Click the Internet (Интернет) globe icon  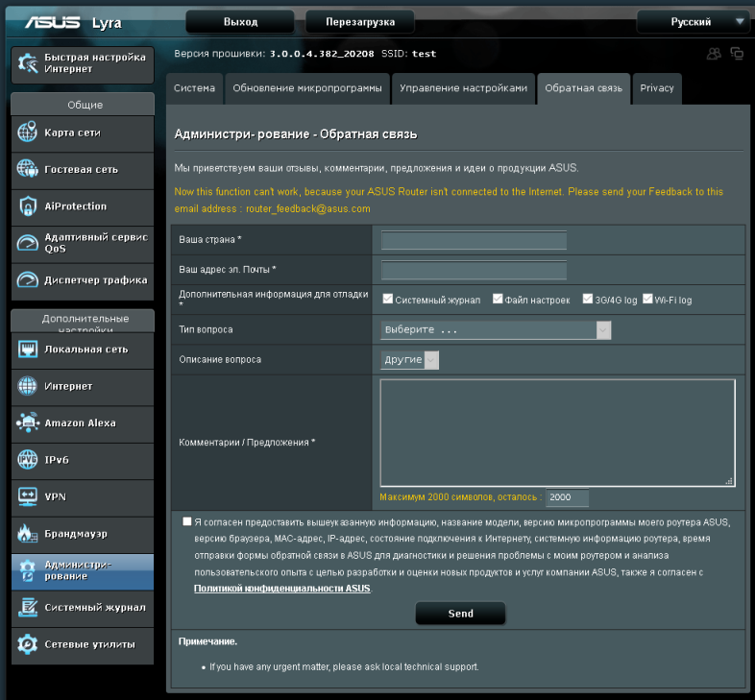(28, 386)
